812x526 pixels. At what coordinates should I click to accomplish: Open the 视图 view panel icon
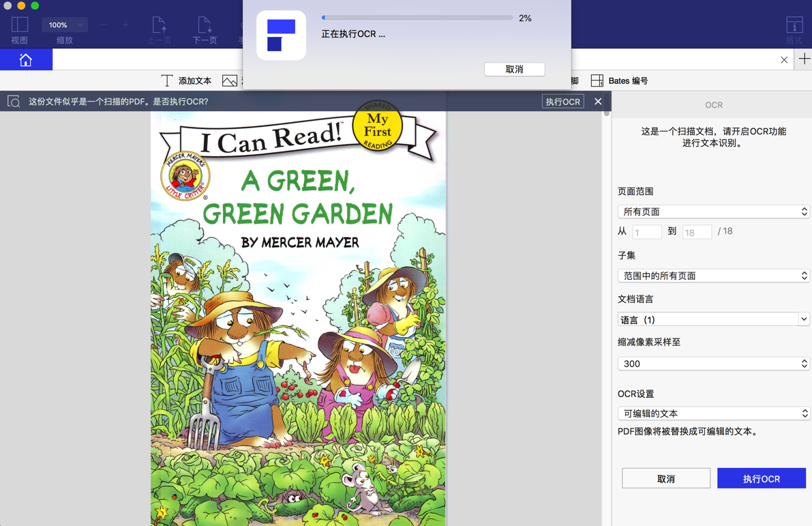pyautogui.click(x=20, y=25)
